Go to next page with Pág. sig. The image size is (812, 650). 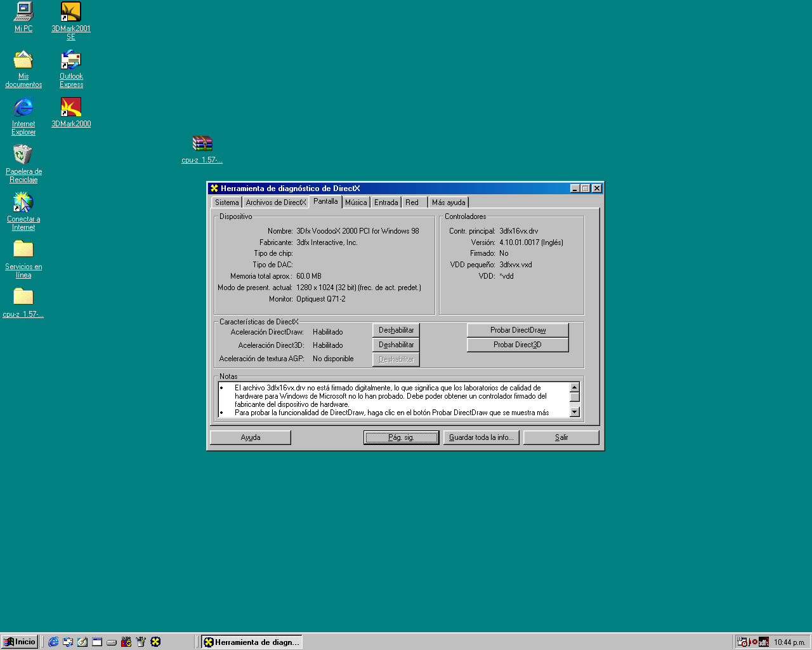tap(401, 437)
